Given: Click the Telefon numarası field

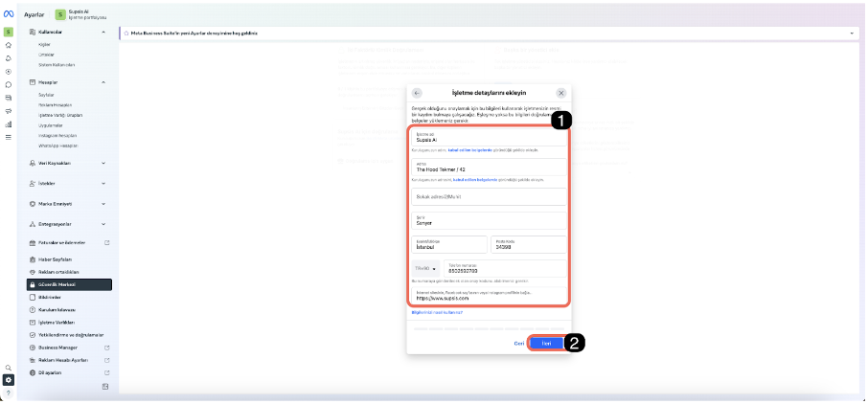Looking at the screenshot, I should pyautogui.click(x=505, y=268).
